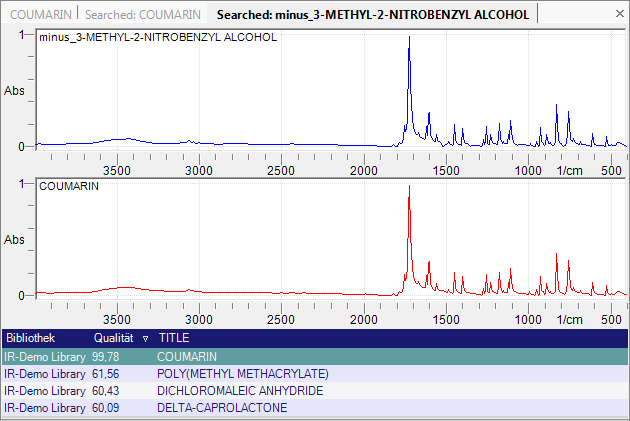This screenshot has width=630, height=421.
Task: Pick the DELTA-CAPROLACTONE library hit
Action: pyautogui.click(x=222, y=408)
